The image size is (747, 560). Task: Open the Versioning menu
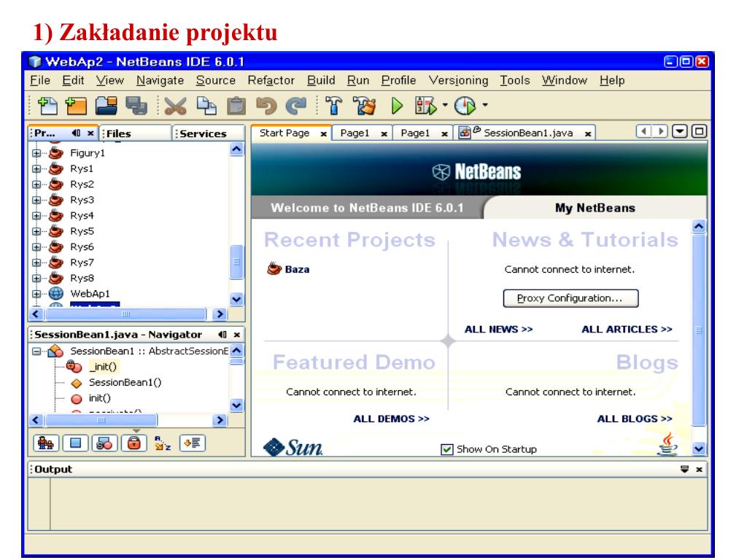(x=458, y=80)
